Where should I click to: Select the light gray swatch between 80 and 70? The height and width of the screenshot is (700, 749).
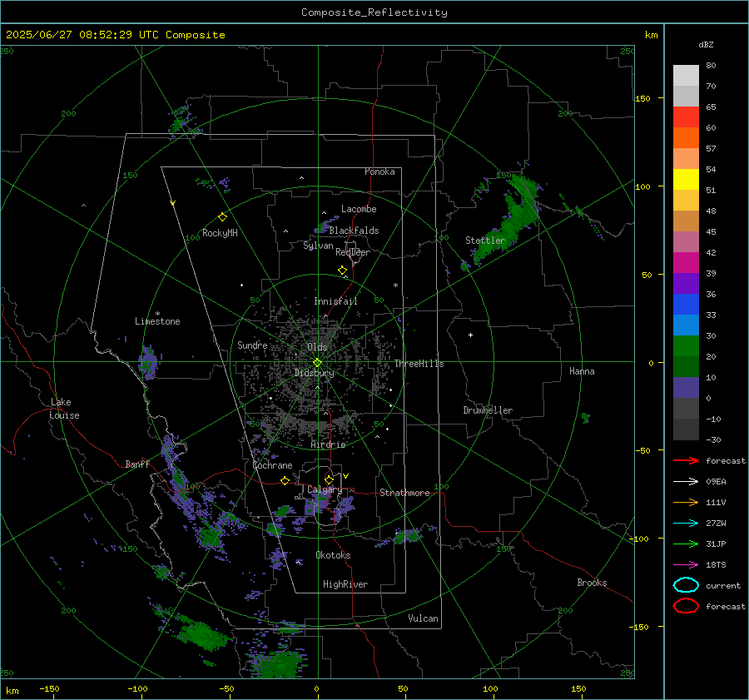point(686,75)
